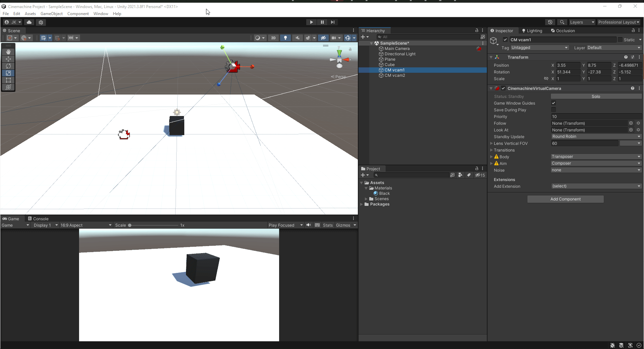
Task: Click search by label icon in Project
Action: tap(469, 175)
